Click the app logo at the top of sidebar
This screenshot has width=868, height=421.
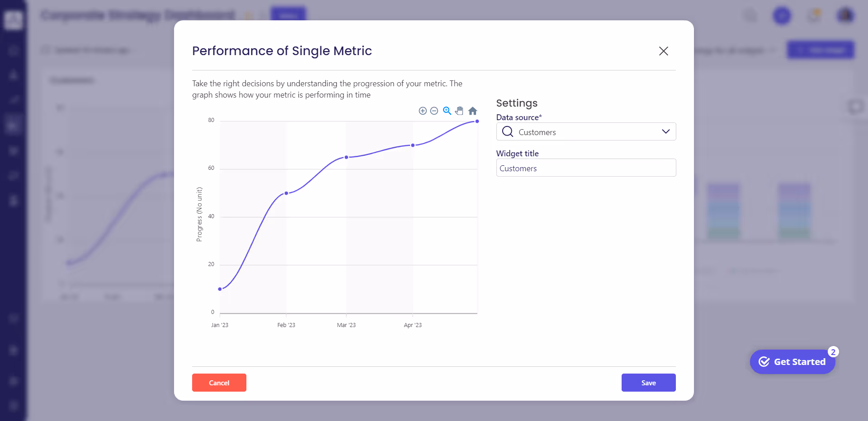[13, 20]
